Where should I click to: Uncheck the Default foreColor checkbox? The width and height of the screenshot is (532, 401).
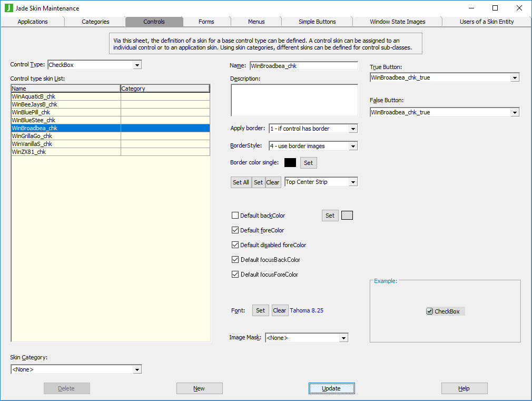235,230
